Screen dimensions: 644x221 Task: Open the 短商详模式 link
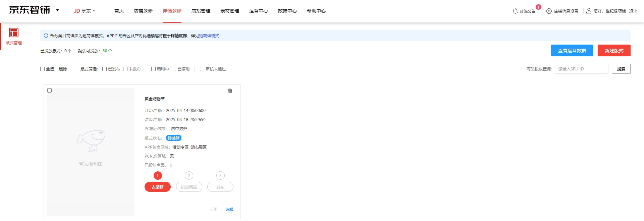pyautogui.click(x=209, y=36)
